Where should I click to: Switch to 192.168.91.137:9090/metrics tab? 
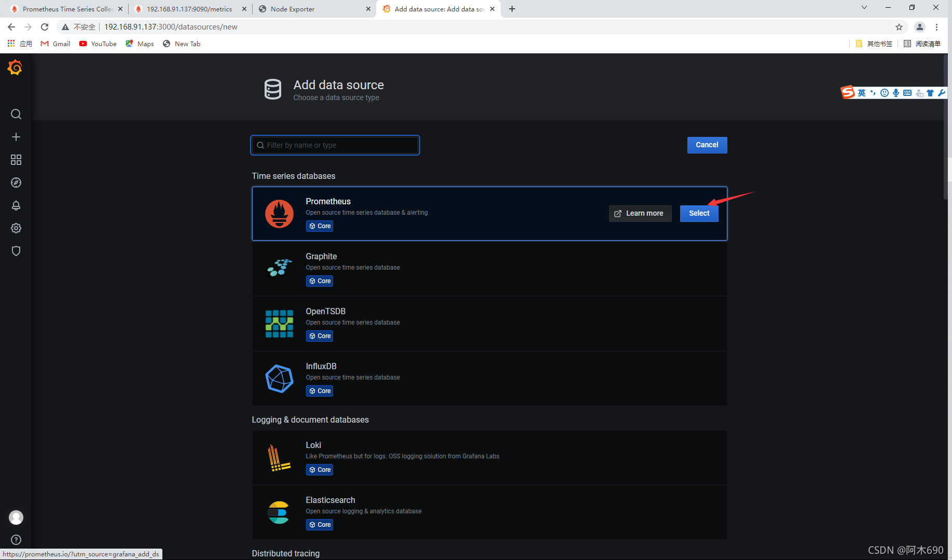[x=190, y=9]
